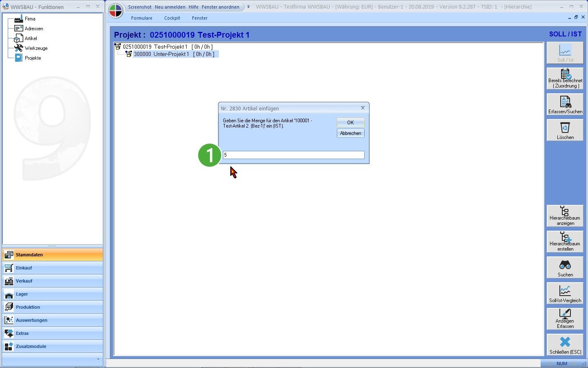Open Bereits berechnet (Zuordnung)
The image size is (588, 368).
565,79
